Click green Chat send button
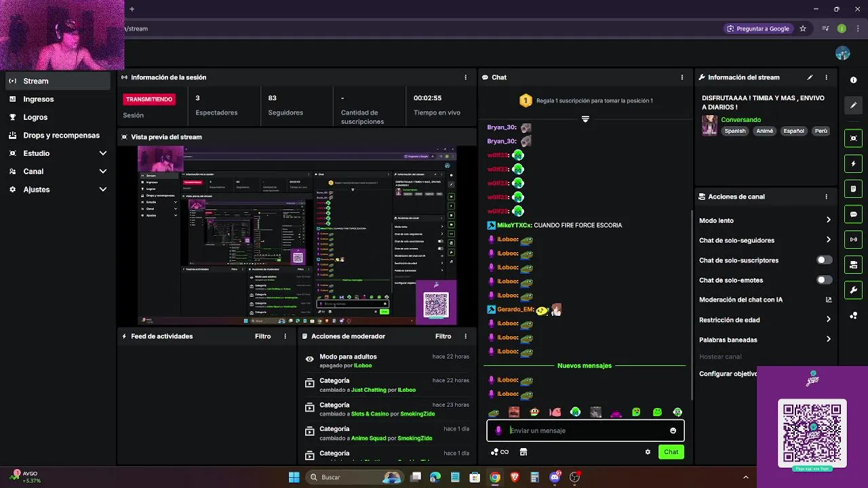The height and width of the screenshot is (488, 868). (671, 452)
